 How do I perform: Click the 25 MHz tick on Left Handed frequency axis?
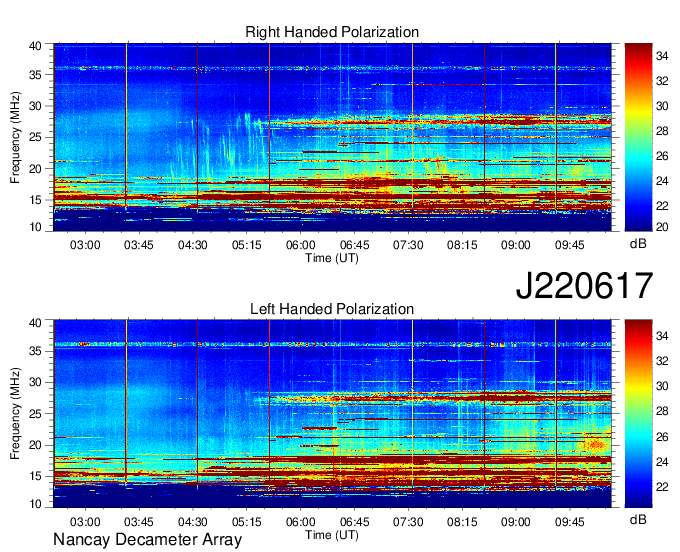[35, 414]
